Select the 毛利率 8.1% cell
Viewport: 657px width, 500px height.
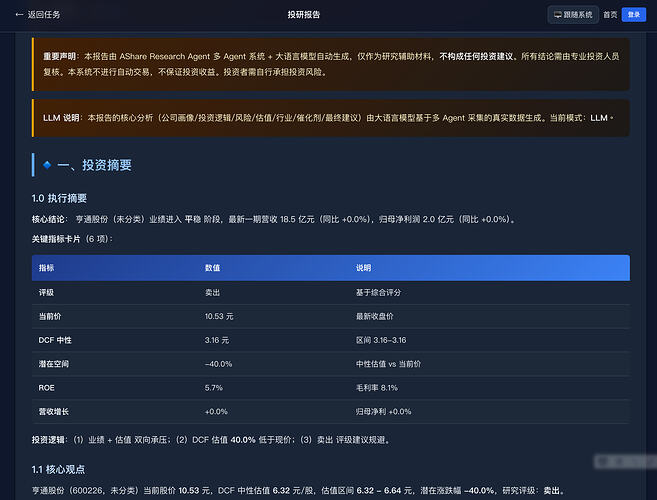tap(377, 388)
